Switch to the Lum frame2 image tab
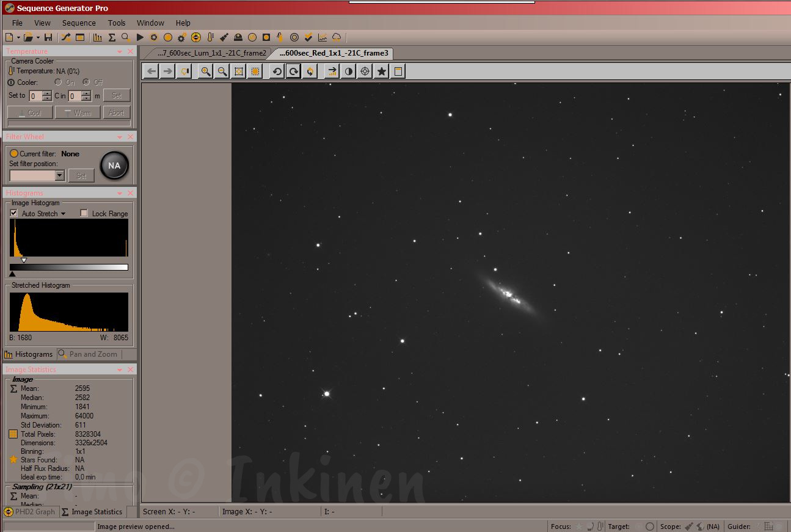Screen dimensions: 791x532 click(211, 53)
